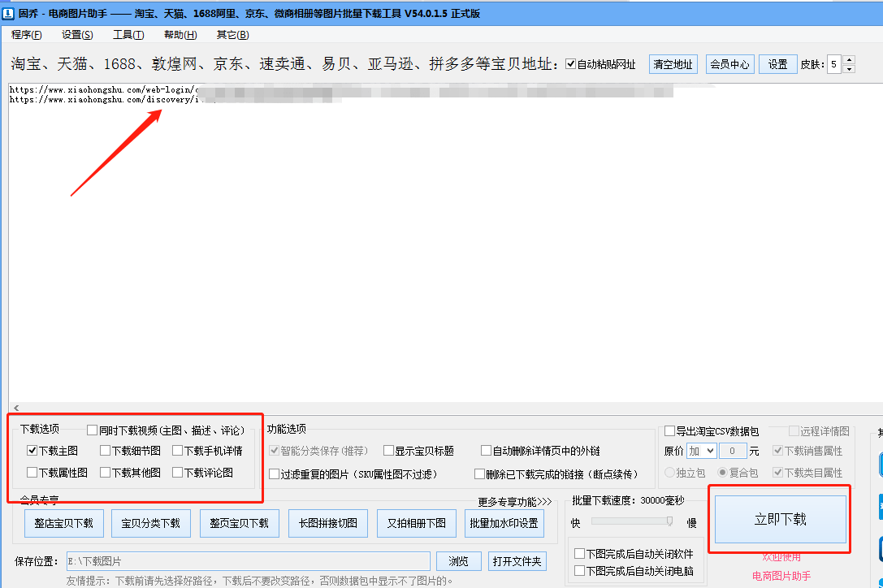Click the 设置 button near skin selector
Screen dimensions: 883x588
pyautogui.click(x=777, y=64)
